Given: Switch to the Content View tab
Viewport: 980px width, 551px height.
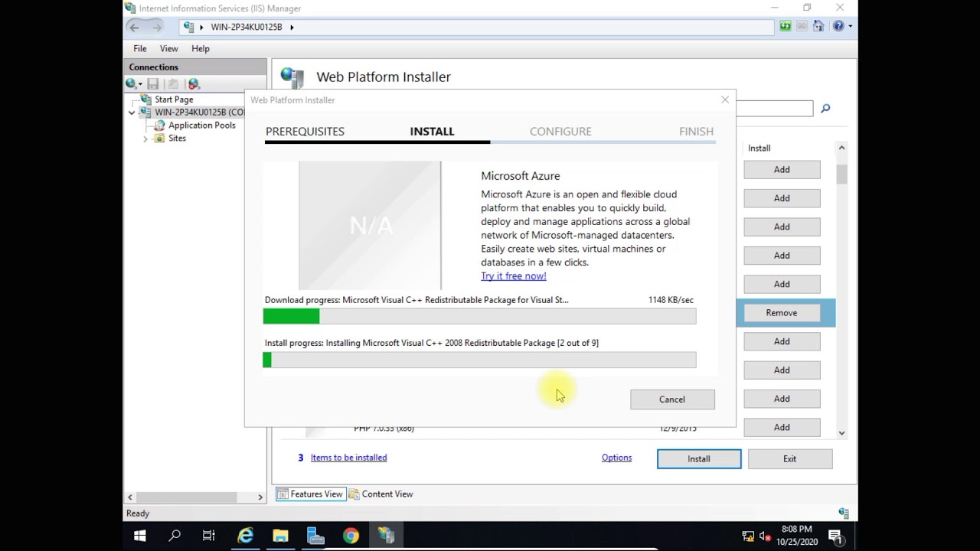Looking at the screenshot, I should [x=381, y=494].
